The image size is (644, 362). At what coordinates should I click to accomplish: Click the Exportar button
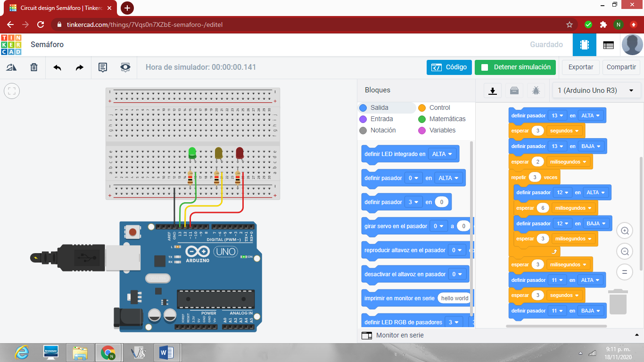click(x=580, y=67)
